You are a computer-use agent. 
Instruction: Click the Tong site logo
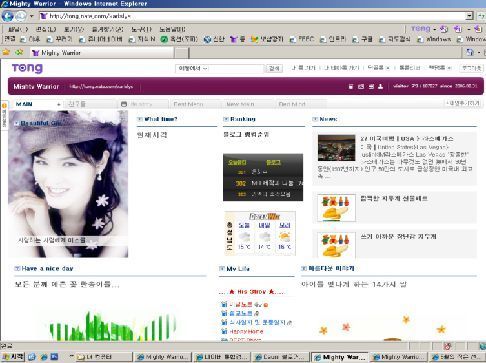click(x=27, y=68)
